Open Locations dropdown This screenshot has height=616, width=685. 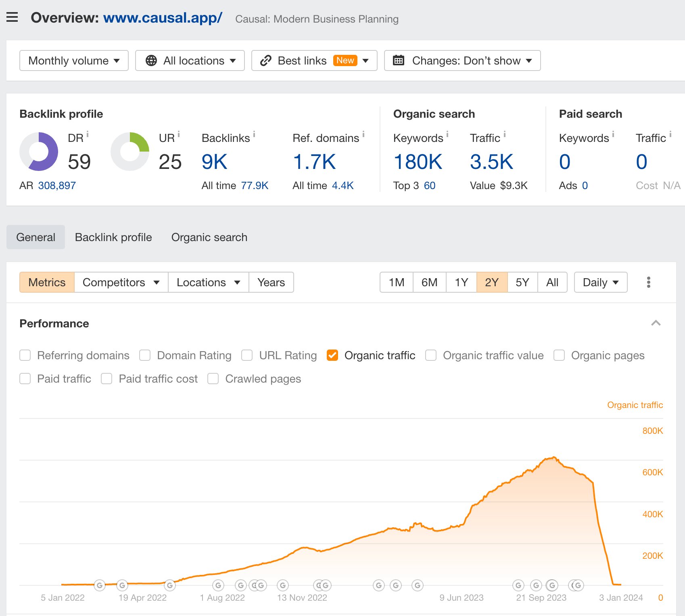[x=209, y=282]
